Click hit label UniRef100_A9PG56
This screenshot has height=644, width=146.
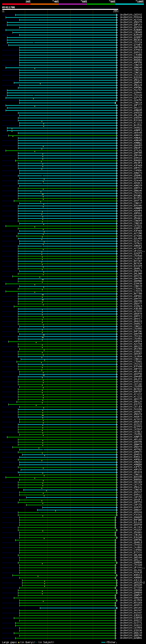point(131,63)
